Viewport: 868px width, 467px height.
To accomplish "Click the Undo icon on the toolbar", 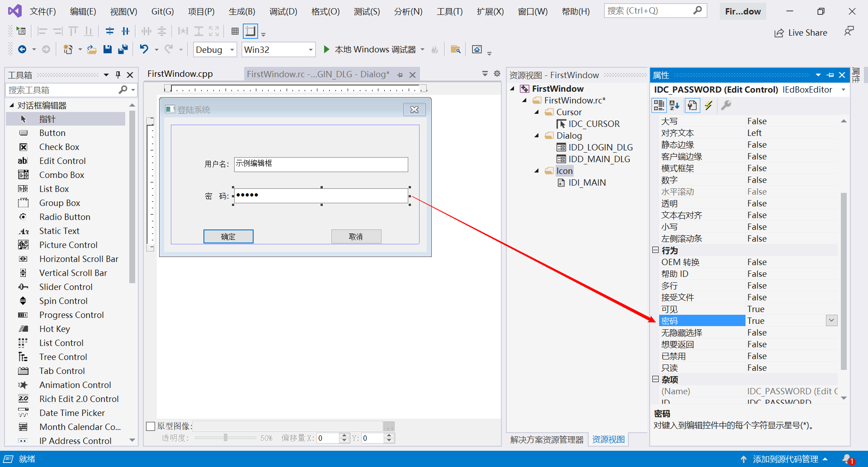I will click(144, 49).
